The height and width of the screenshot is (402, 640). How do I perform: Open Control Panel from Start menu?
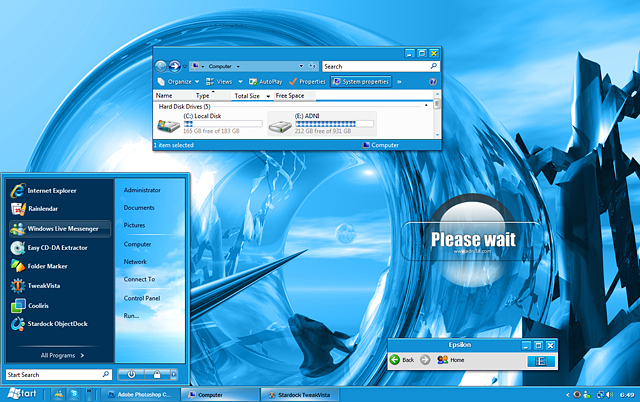click(142, 298)
